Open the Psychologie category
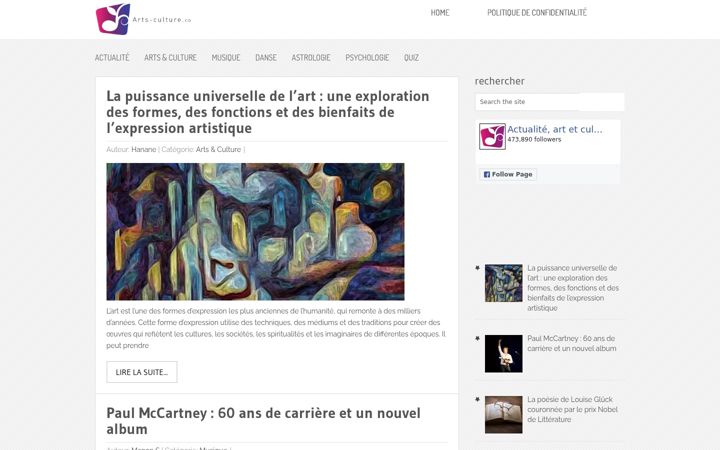 367,57
